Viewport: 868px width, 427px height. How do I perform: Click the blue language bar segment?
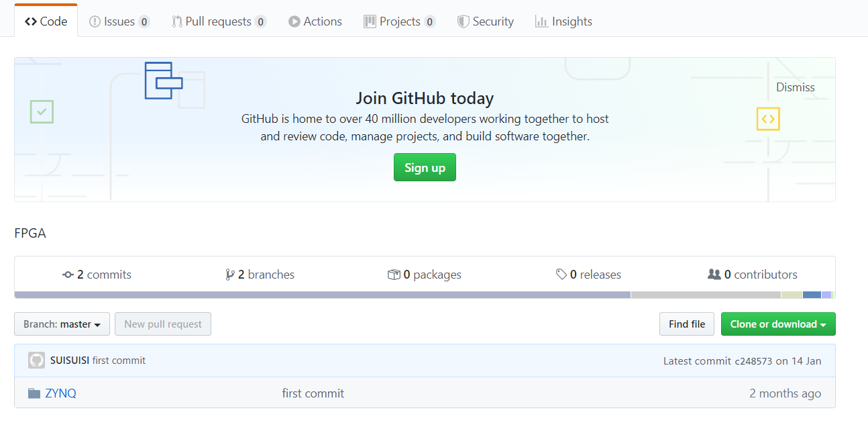pyautogui.click(x=812, y=295)
